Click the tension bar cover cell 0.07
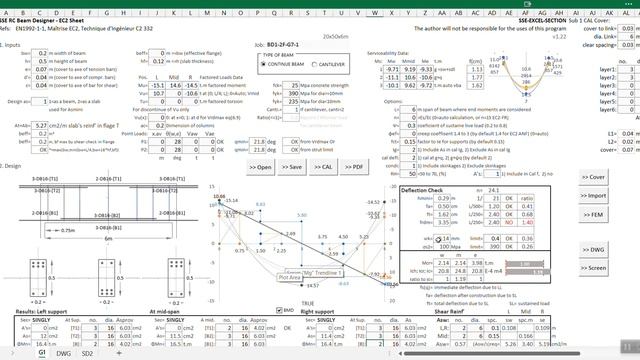640x360 pixels. [x=40, y=69]
